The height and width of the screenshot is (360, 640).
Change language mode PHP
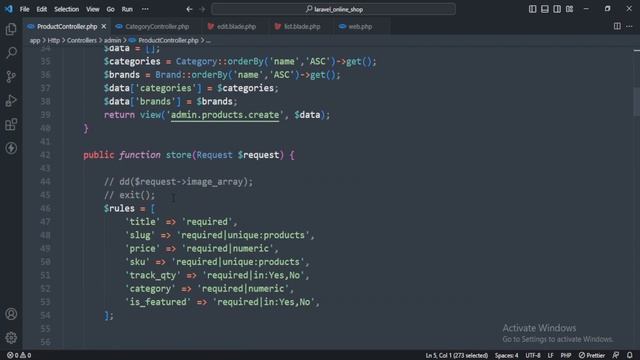click(x=565, y=356)
